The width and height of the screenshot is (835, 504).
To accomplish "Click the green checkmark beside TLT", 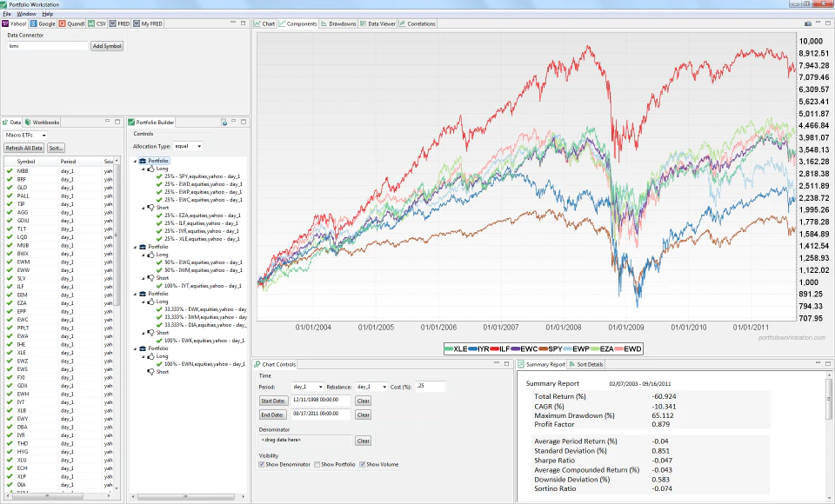I will click(10, 229).
